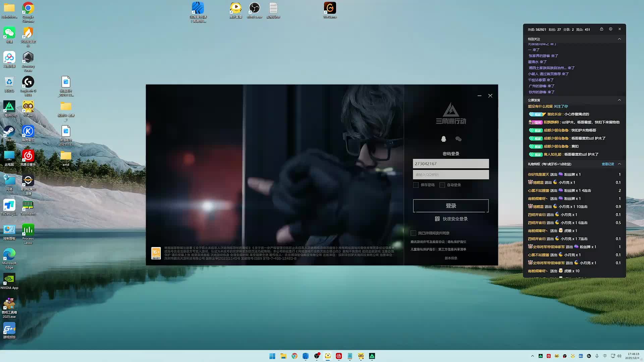Collapse the 礼物特权 section chevron

pos(619,164)
